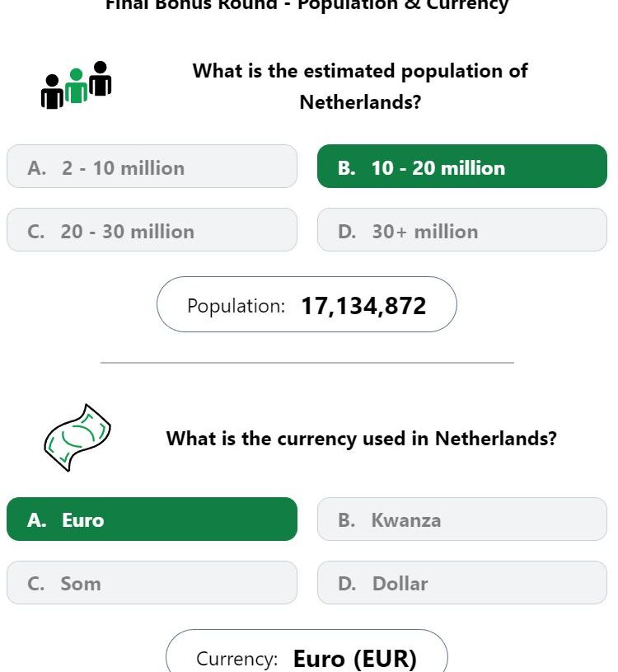
Task: Pick the Kwanza currency answer
Action: pos(462,519)
